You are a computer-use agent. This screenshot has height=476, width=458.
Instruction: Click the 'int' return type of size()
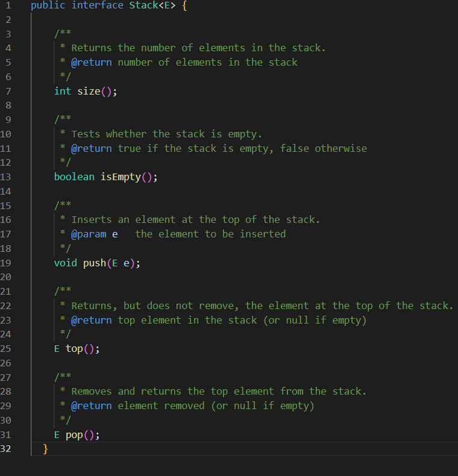pos(63,91)
